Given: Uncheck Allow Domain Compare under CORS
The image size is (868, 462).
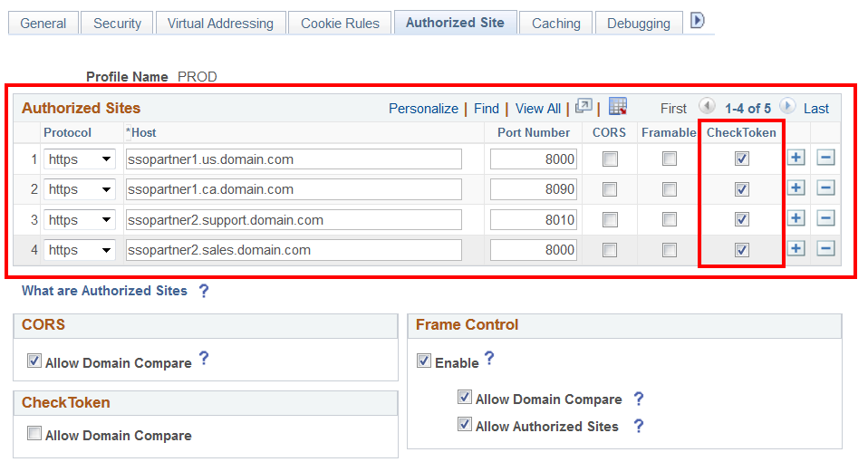Looking at the screenshot, I should 34,361.
